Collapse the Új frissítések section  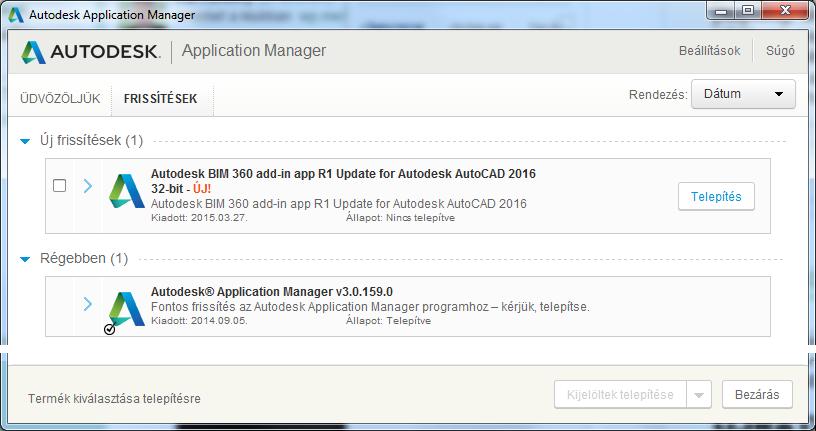coord(25,141)
